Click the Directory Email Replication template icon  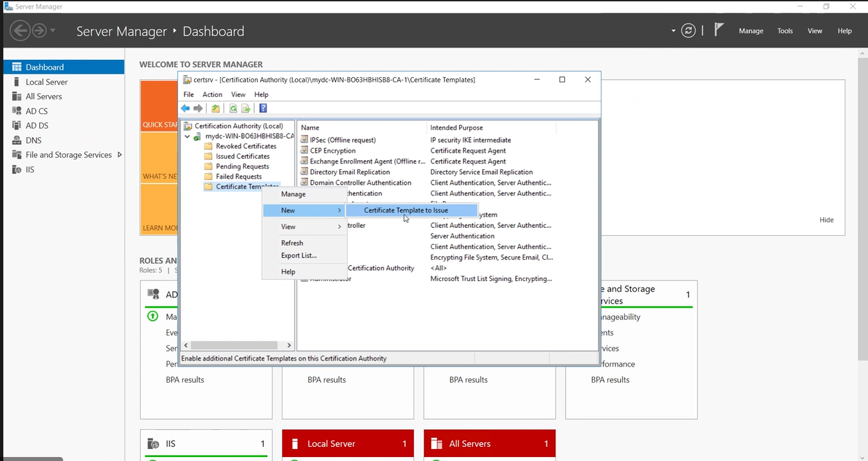(x=304, y=172)
